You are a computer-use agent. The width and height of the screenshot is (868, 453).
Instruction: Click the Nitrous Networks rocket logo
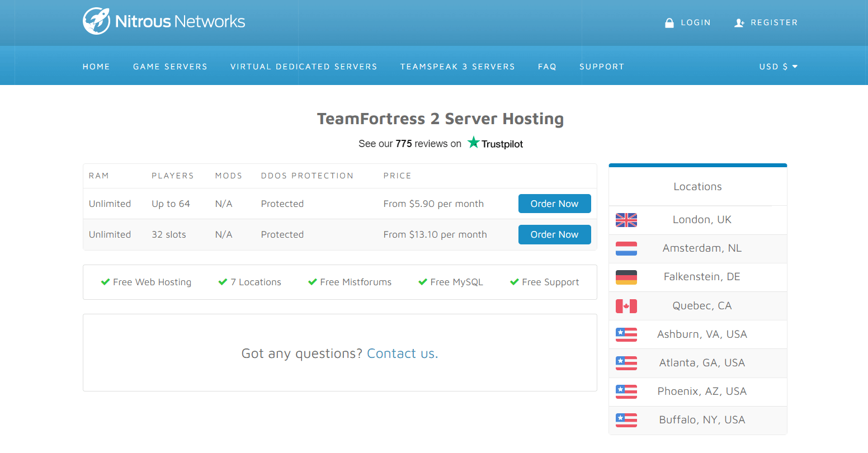[96, 21]
